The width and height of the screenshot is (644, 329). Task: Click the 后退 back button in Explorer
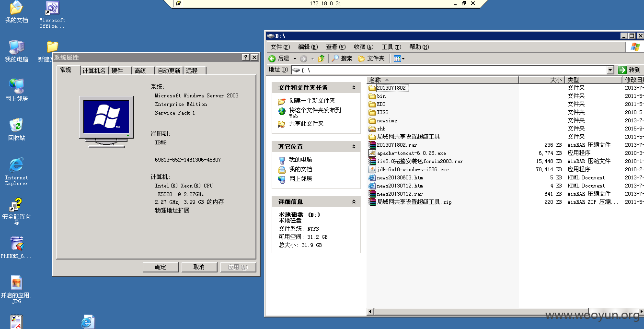coord(279,59)
